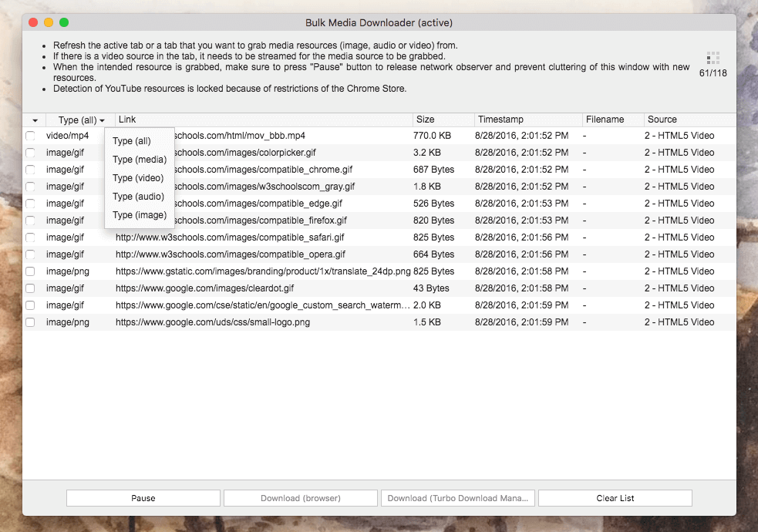Viewport: 758px width, 532px height.
Task: Select the translate_24dp.png link text
Action: tap(263, 271)
